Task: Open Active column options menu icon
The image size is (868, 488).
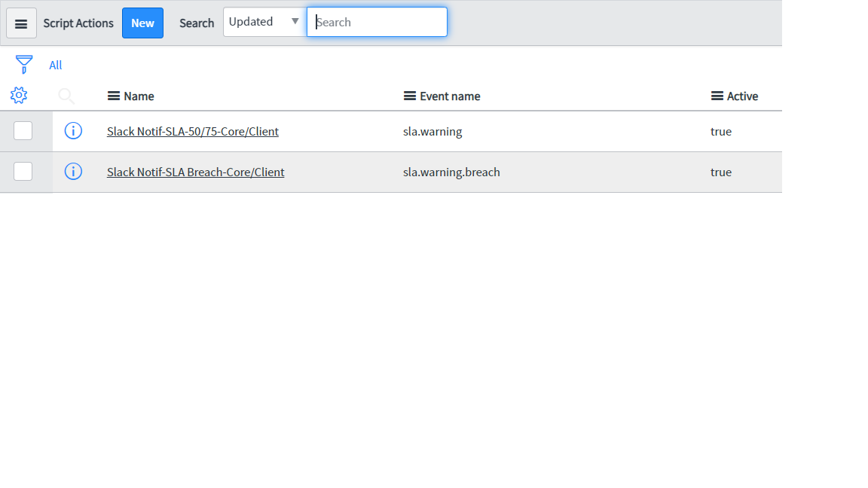Action: 717,96
